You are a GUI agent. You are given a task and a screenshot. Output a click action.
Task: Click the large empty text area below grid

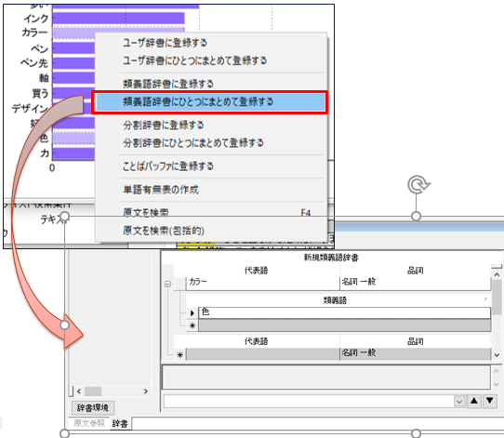[x=326, y=377]
